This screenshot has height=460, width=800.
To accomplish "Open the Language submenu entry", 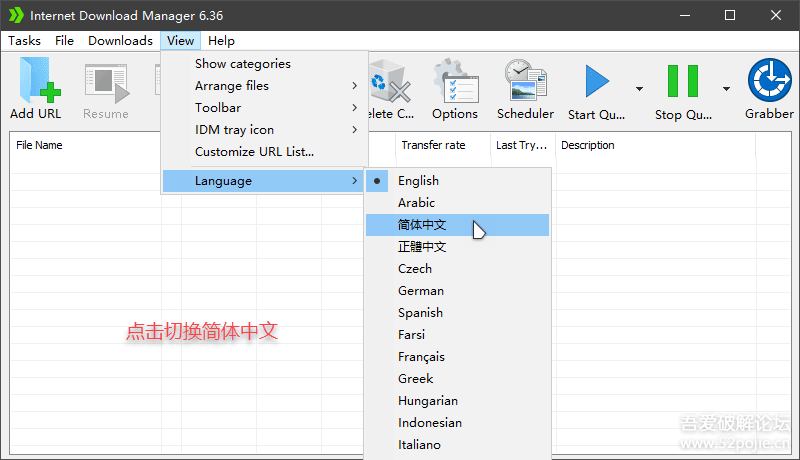I will 265,181.
